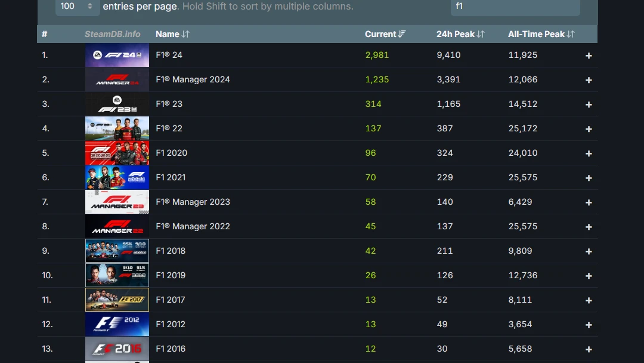
Task: Click the F1 2017 thumbnail image
Action: pos(117,300)
